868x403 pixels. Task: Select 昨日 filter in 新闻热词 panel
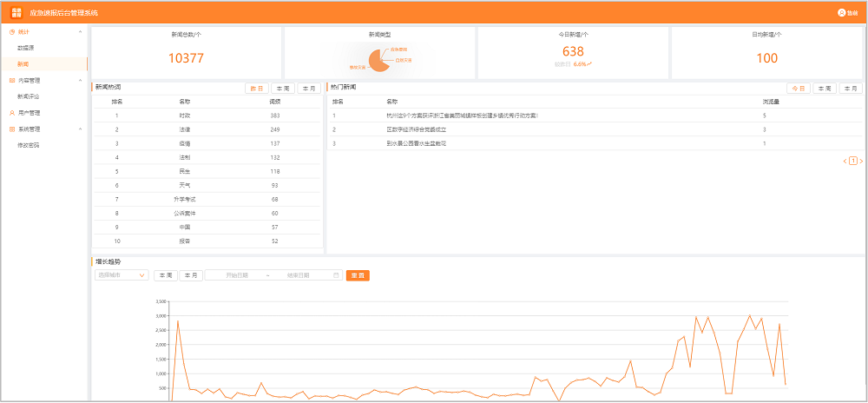[257, 89]
